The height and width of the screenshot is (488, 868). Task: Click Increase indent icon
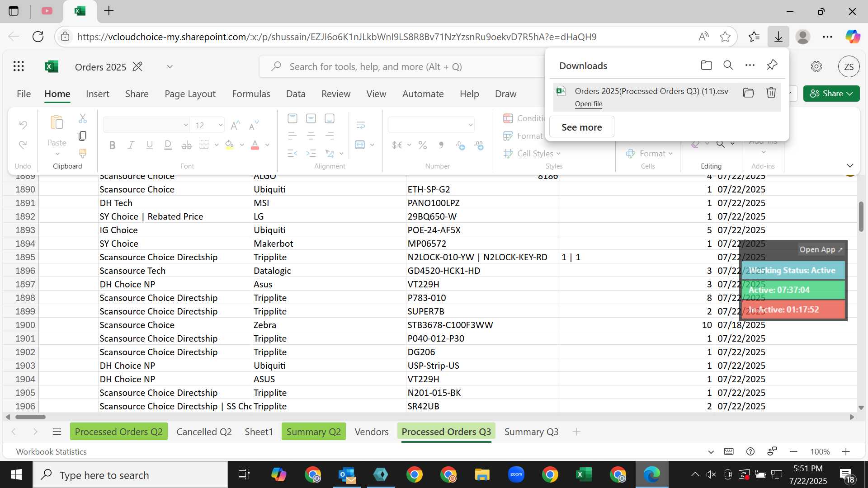click(311, 154)
